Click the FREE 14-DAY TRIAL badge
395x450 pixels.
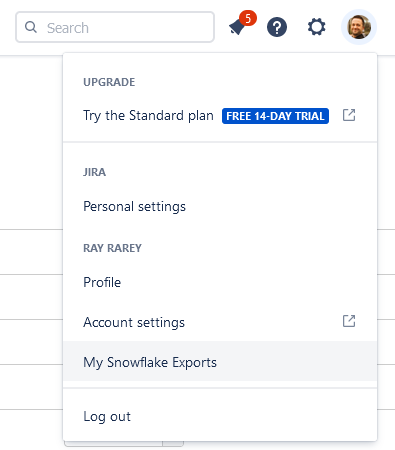pos(275,116)
